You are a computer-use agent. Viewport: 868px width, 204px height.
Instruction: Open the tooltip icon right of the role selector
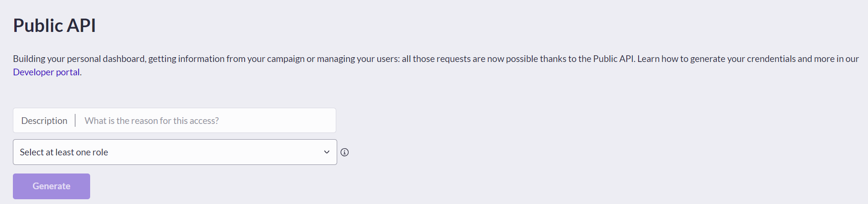tap(344, 152)
